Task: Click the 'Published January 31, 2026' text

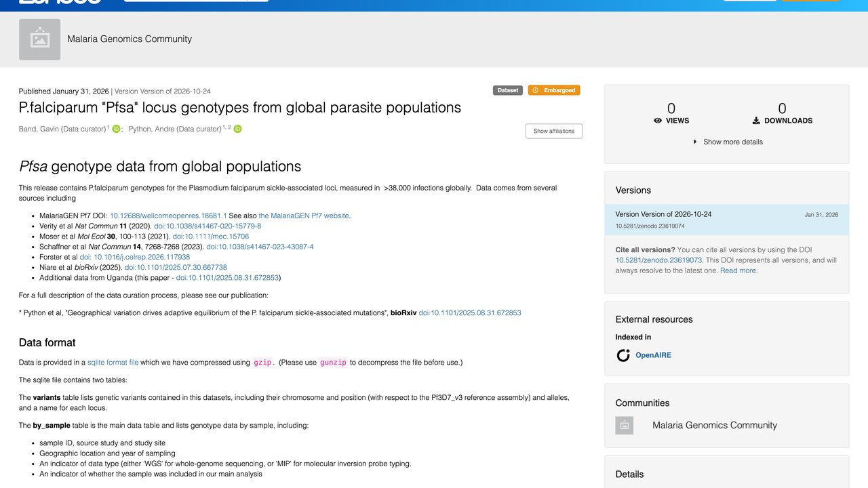Action: (64, 91)
